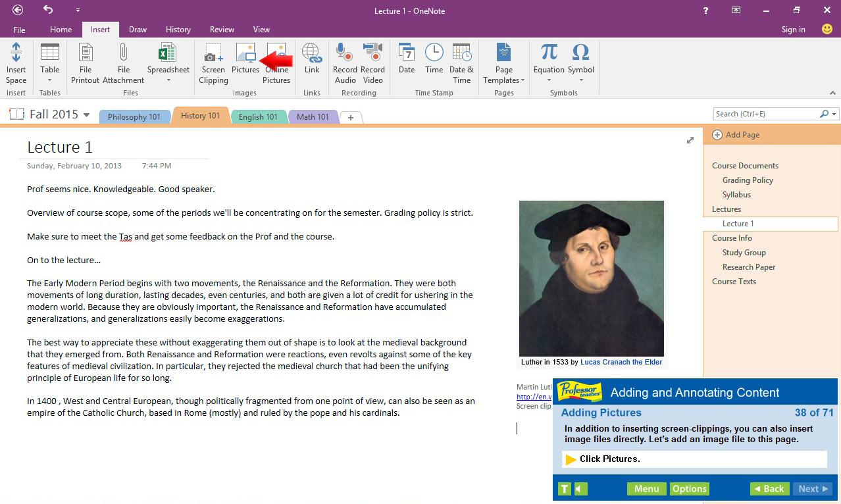This screenshot has height=504, width=841.
Task: Insert an Equation
Action: (x=548, y=58)
